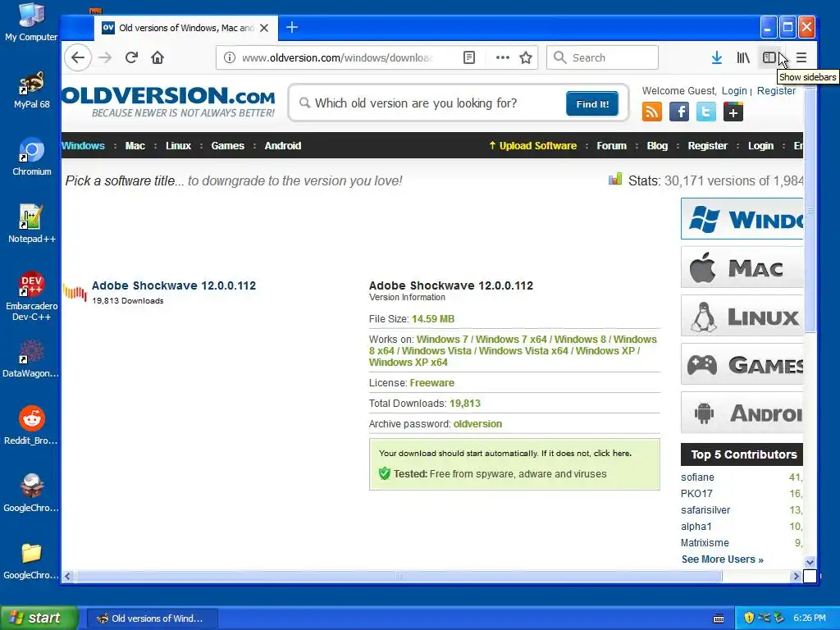The height and width of the screenshot is (630, 840).
Task: Follow the Login link near Welcome Guest
Action: click(734, 90)
